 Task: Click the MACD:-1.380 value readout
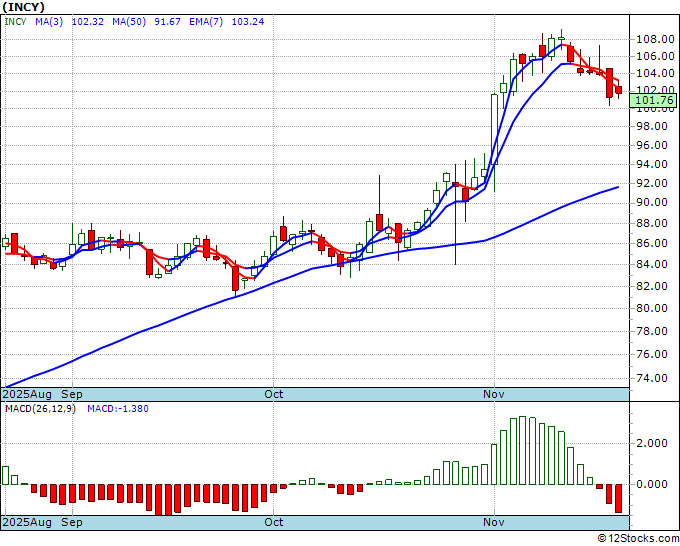coord(118,409)
